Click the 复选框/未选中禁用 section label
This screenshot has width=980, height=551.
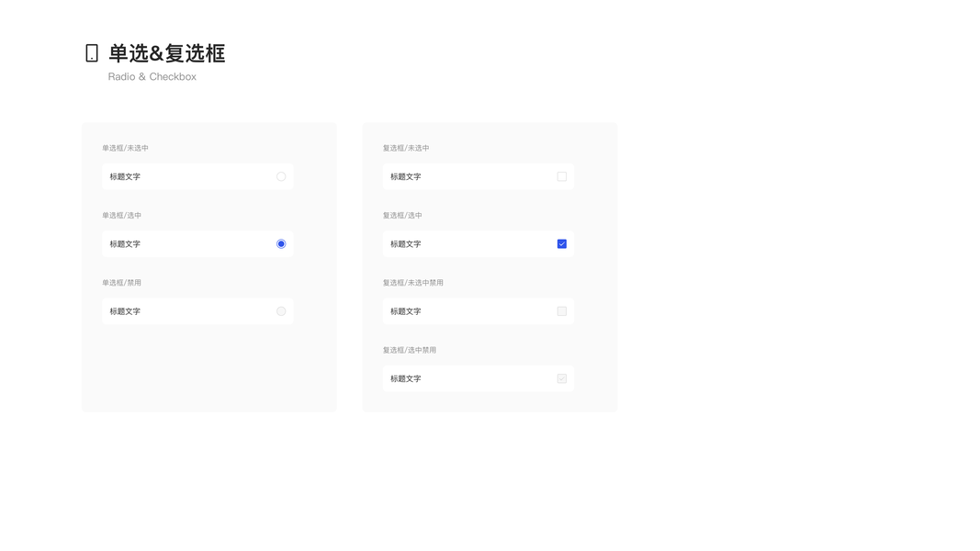click(x=413, y=283)
